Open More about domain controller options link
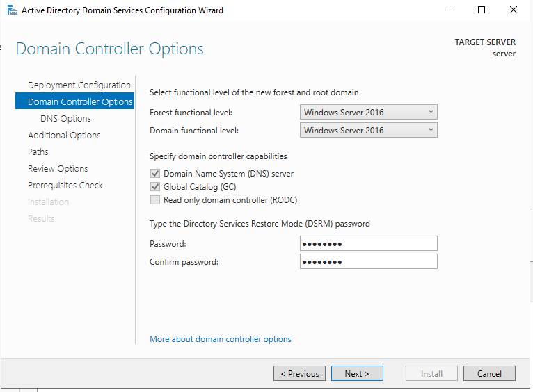The width and height of the screenshot is (533, 392). (221, 339)
